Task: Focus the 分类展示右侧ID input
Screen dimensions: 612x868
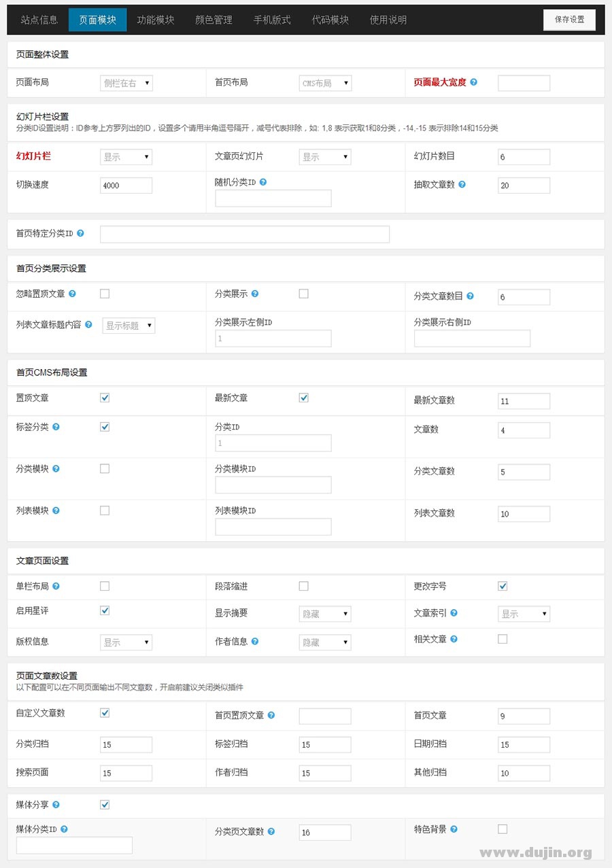Action: 473,338
